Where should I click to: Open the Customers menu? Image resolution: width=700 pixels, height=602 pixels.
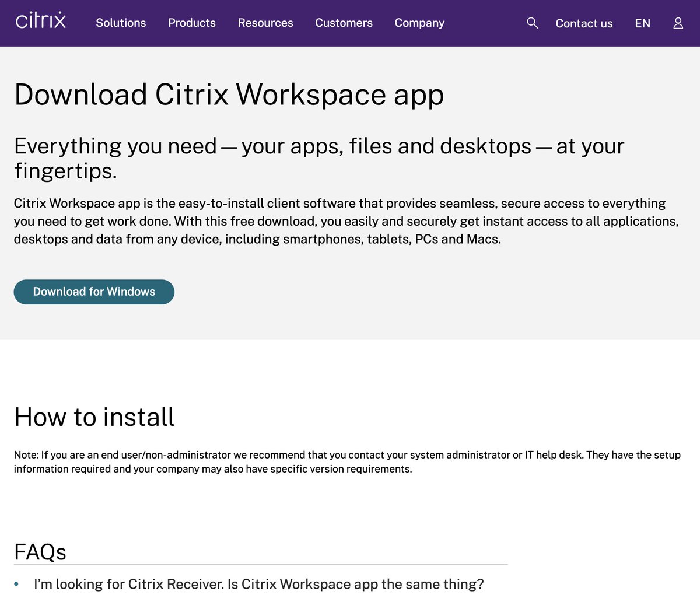[x=344, y=23]
